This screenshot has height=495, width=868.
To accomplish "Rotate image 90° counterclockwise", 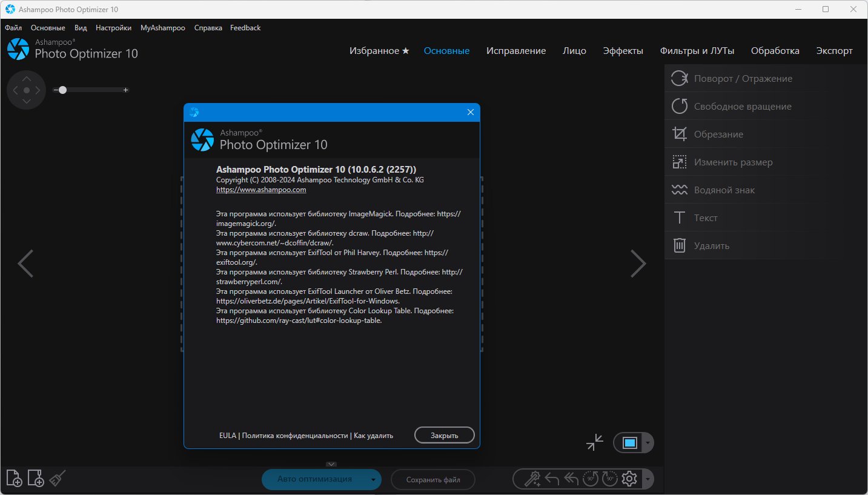I will (591, 479).
